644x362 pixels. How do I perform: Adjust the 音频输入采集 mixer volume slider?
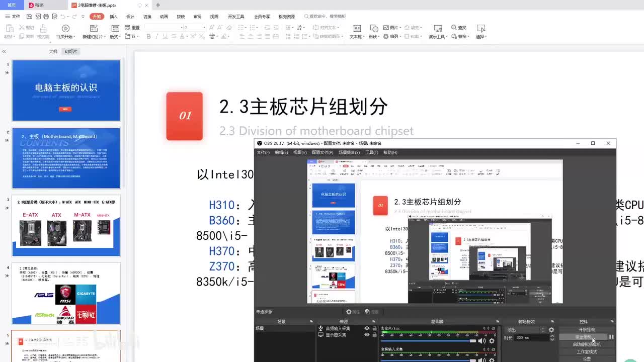pyautogui.click(x=429, y=360)
